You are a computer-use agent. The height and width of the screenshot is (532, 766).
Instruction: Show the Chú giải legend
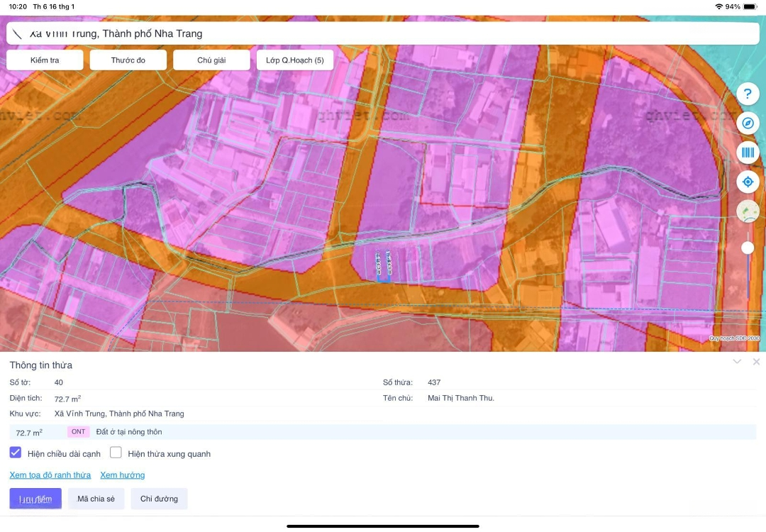point(211,60)
